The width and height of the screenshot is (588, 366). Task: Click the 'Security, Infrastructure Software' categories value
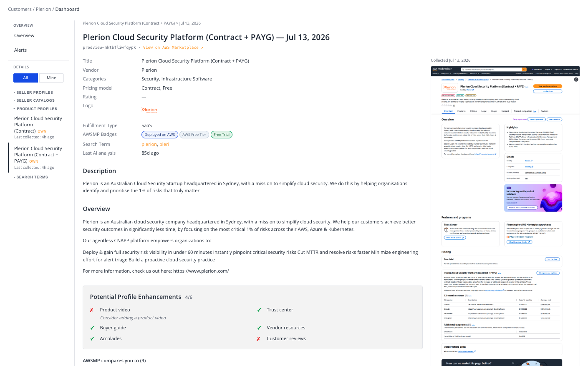177,79
